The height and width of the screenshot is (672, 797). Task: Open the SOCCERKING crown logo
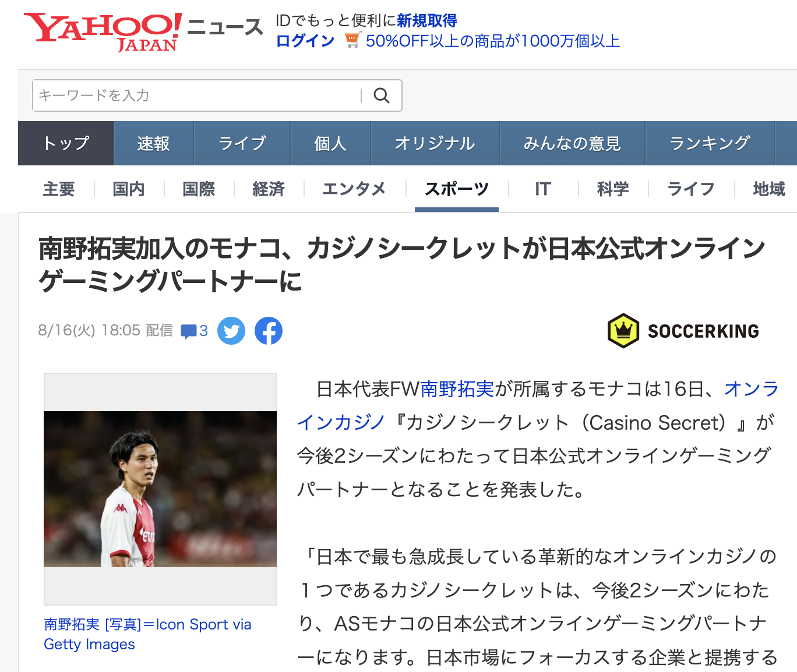[623, 331]
